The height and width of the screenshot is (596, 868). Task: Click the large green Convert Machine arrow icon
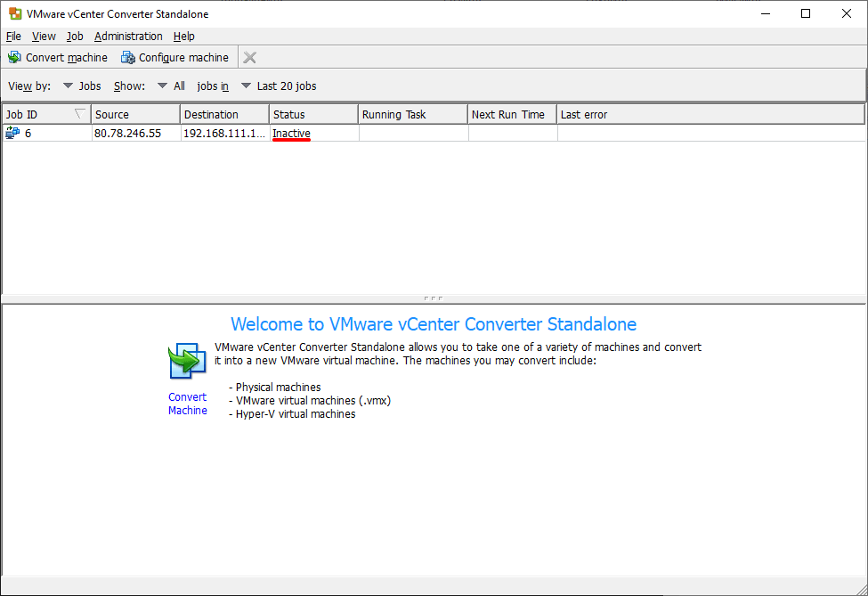[x=187, y=361]
